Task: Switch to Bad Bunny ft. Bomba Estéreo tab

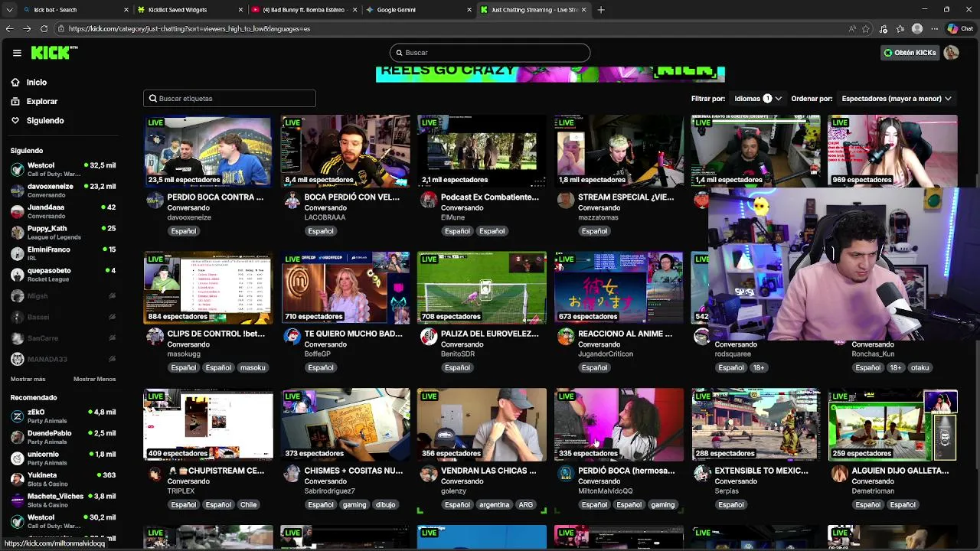Action: tap(304, 10)
